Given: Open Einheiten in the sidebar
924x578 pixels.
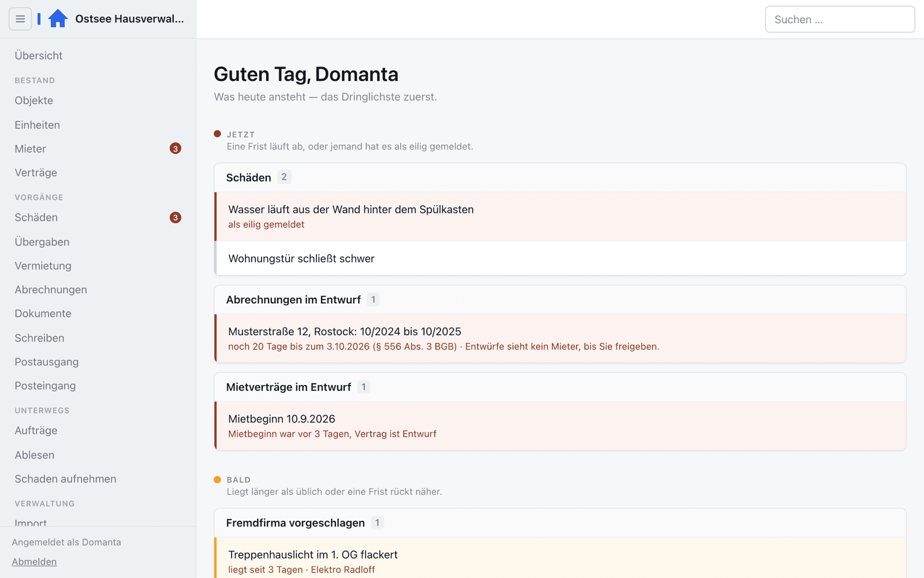Looking at the screenshot, I should [x=38, y=125].
